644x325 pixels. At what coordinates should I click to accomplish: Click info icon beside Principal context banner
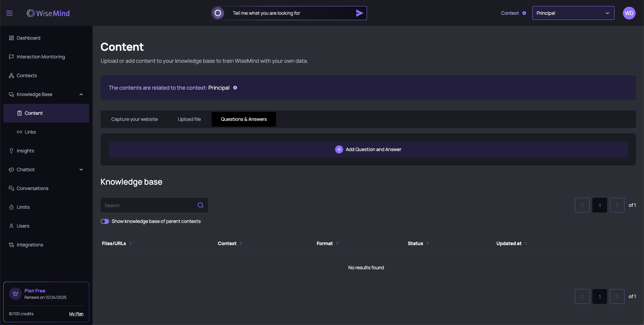(235, 88)
